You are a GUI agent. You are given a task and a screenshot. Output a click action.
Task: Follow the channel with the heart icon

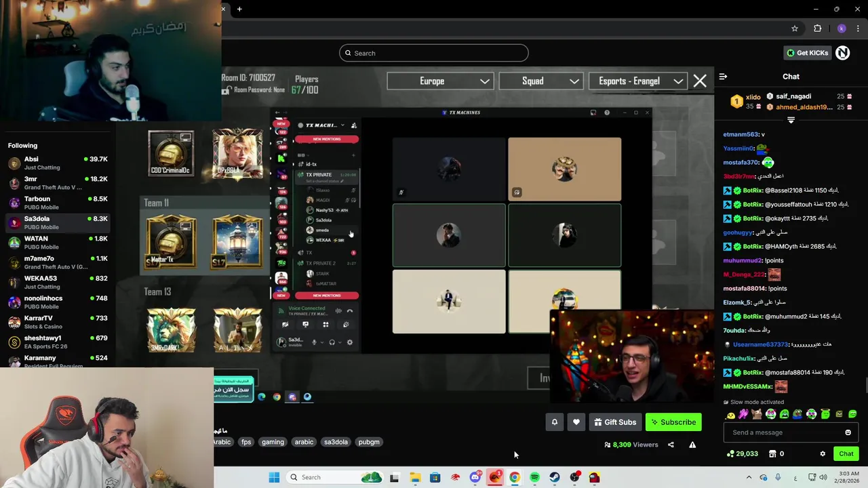(576, 422)
